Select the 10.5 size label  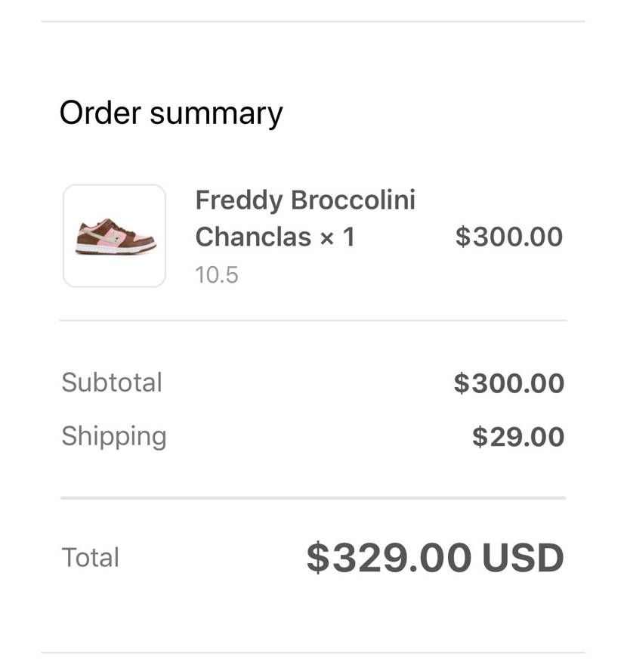point(216,275)
